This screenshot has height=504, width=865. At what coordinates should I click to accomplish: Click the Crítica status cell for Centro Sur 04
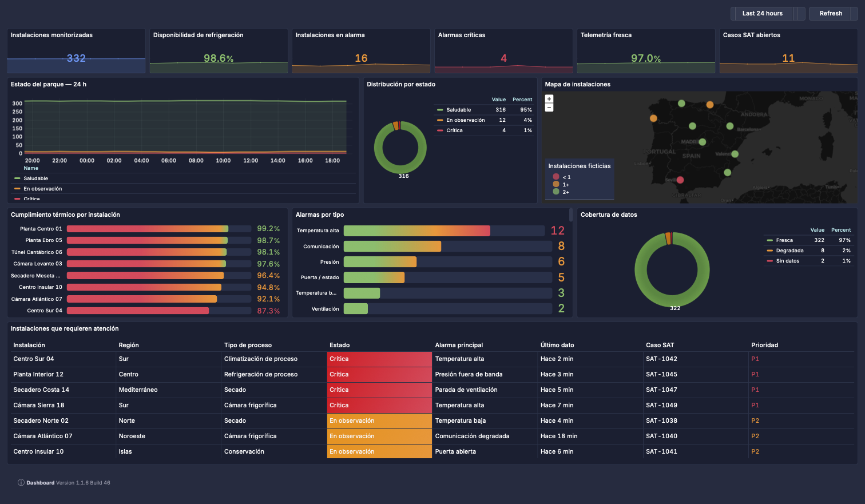tap(379, 359)
